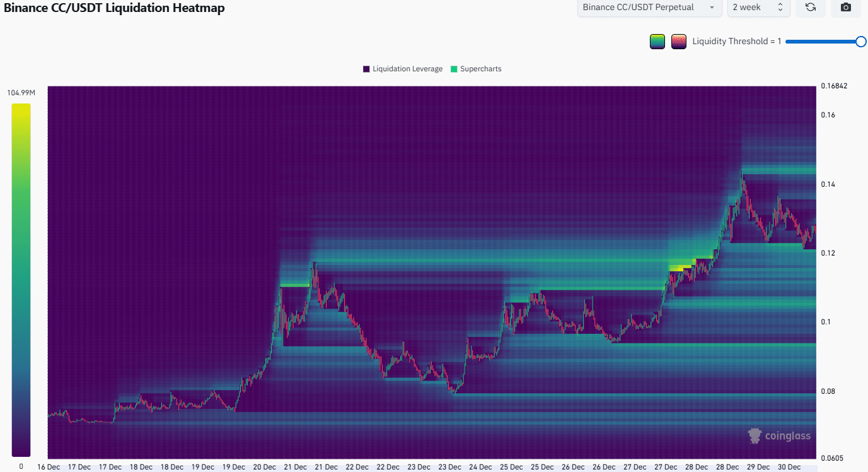The width and height of the screenshot is (868, 472).
Task: Toggle the Supercharts legend series
Action: coord(476,69)
